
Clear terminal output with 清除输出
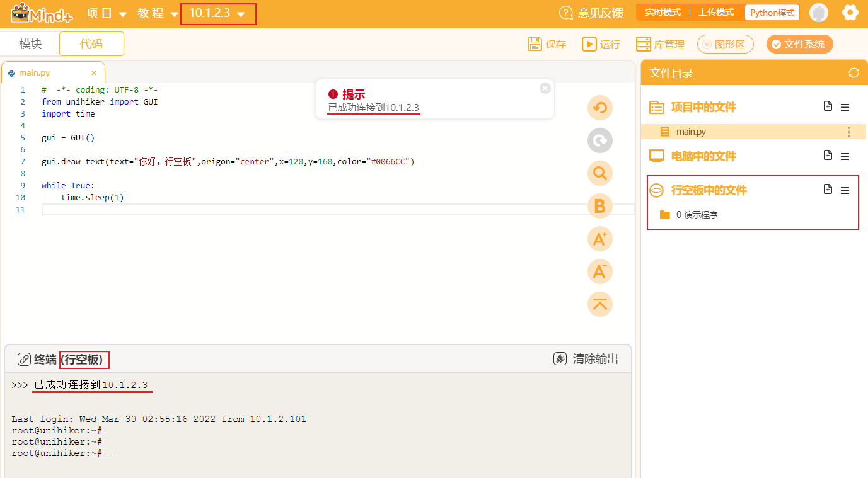[586, 359]
